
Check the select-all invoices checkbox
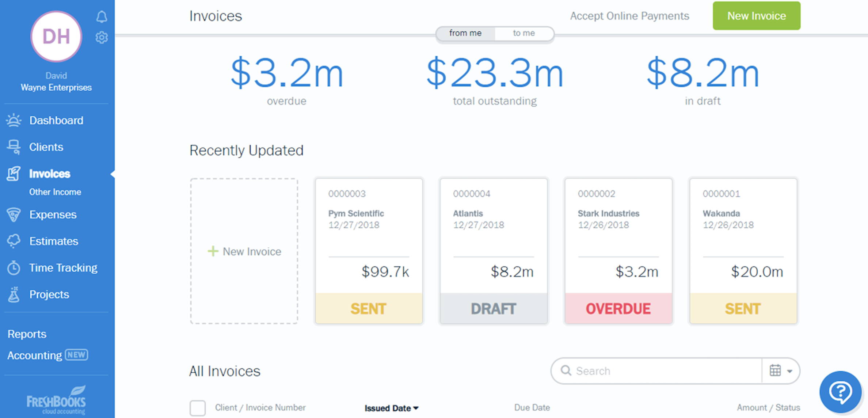coord(198,408)
